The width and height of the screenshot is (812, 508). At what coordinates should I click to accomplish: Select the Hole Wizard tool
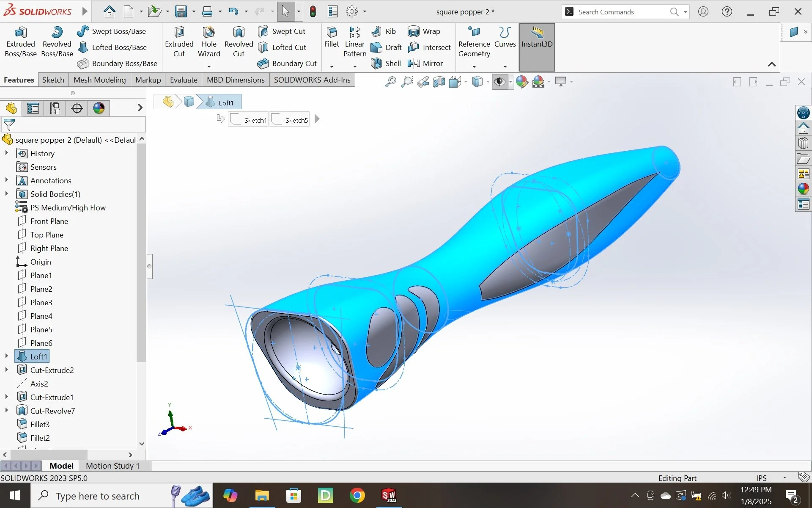(x=209, y=33)
